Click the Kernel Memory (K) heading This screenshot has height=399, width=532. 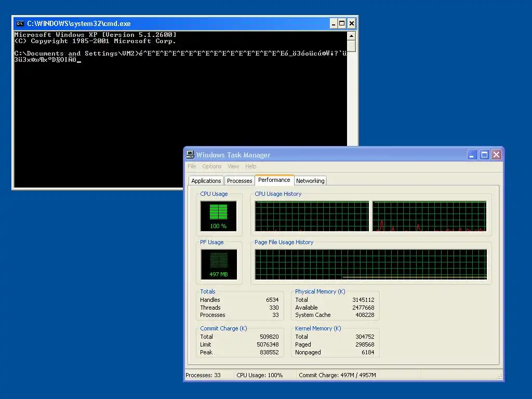tap(318, 328)
